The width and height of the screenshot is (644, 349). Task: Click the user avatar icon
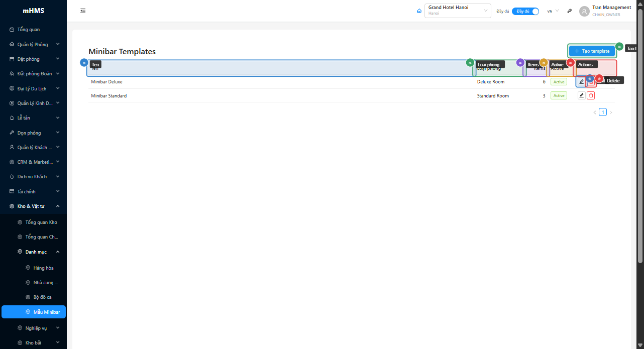coord(584,11)
